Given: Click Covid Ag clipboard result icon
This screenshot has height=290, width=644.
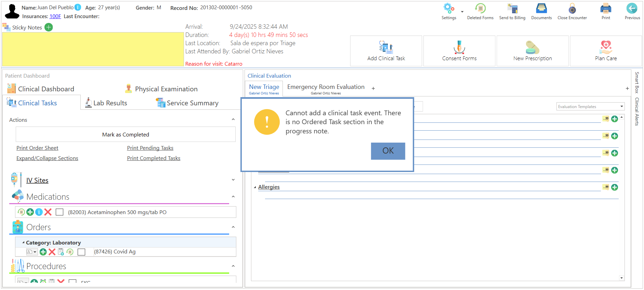Looking at the screenshot, I should point(61,252).
